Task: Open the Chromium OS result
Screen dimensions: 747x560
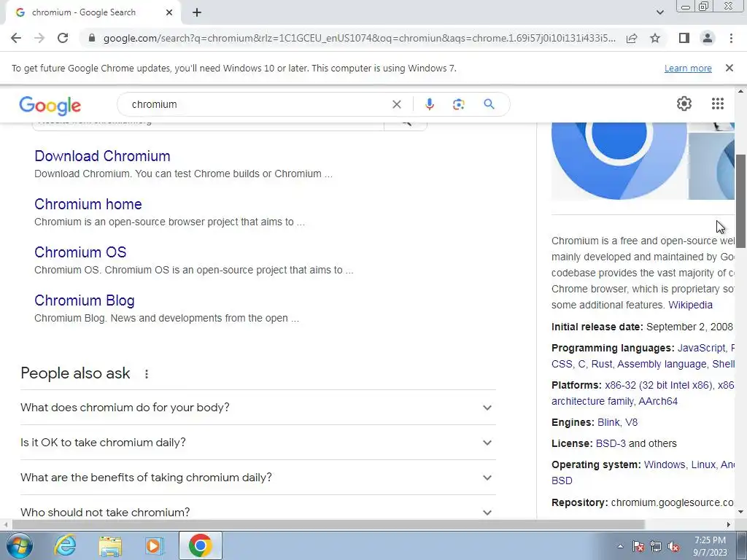Action: coord(80,252)
